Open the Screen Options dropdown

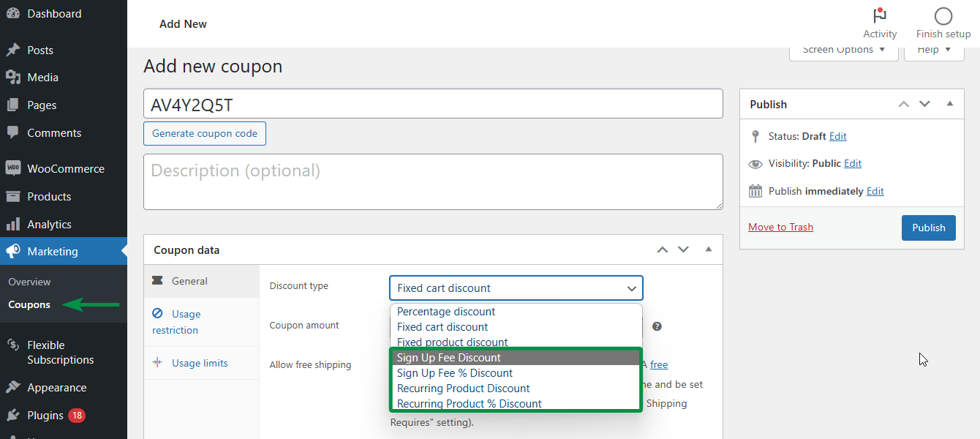tap(844, 50)
